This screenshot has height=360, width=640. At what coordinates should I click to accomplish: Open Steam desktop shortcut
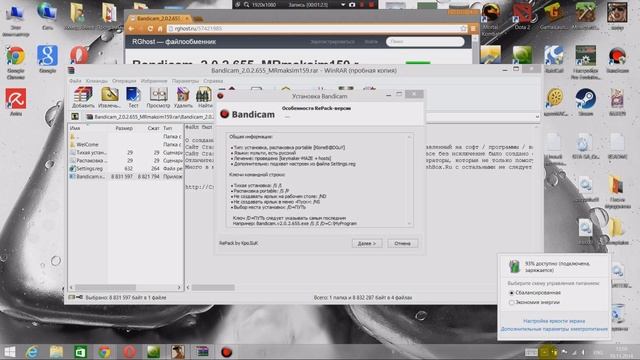[x=586, y=102]
